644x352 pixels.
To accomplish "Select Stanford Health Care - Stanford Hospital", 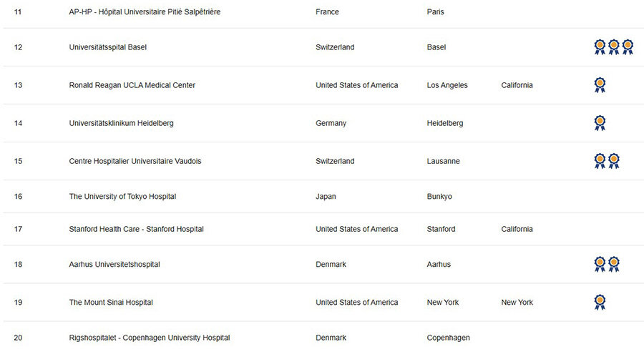I will point(137,229).
